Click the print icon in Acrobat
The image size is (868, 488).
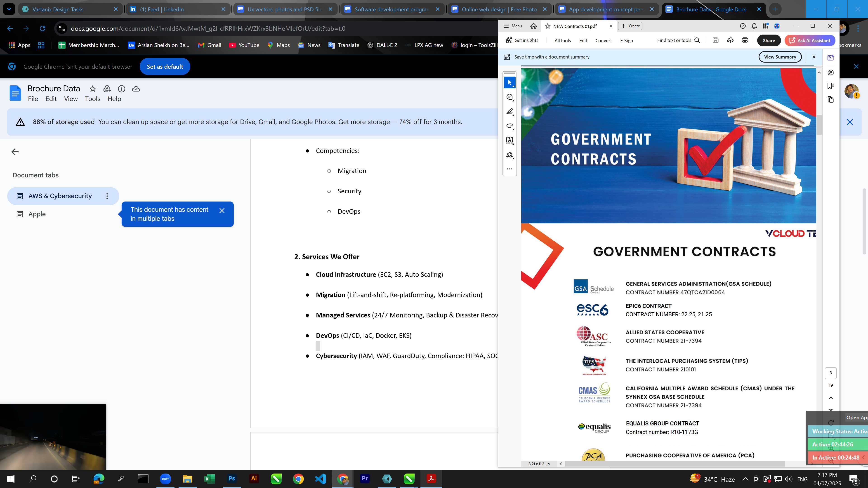(x=745, y=40)
